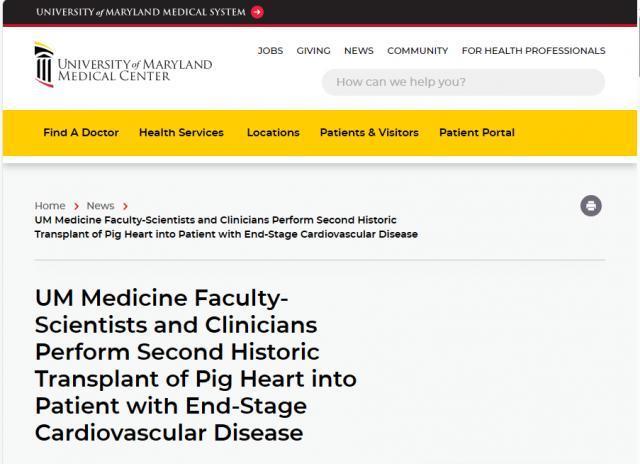Open For Health Professionals link

tap(533, 51)
